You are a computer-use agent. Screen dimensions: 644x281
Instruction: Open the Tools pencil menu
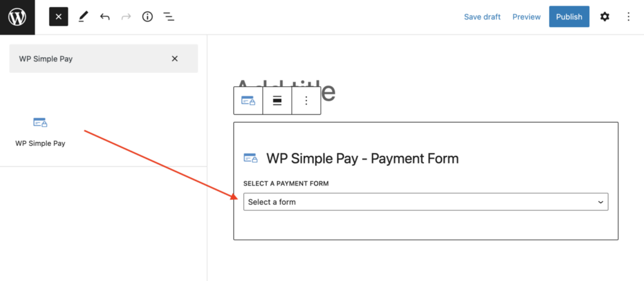pos(83,17)
